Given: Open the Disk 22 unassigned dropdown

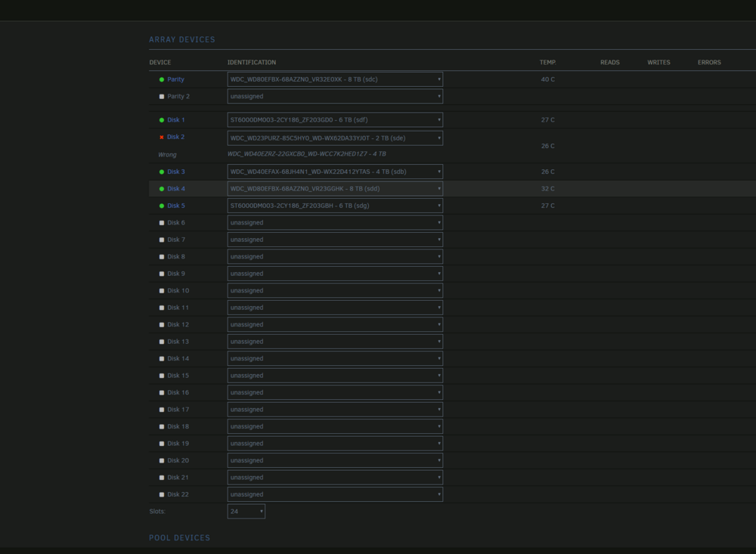Looking at the screenshot, I should point(335,495).
